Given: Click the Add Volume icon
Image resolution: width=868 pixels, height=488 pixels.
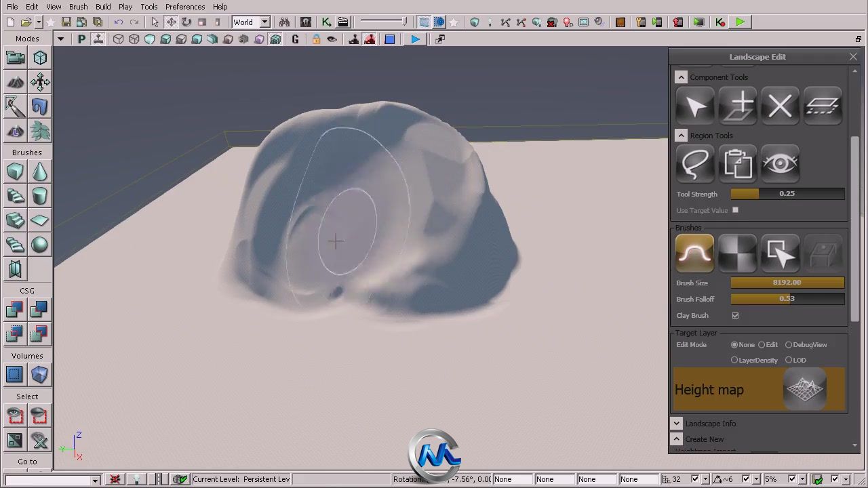Looking at the screenshot, I should (x=40, y=375).
